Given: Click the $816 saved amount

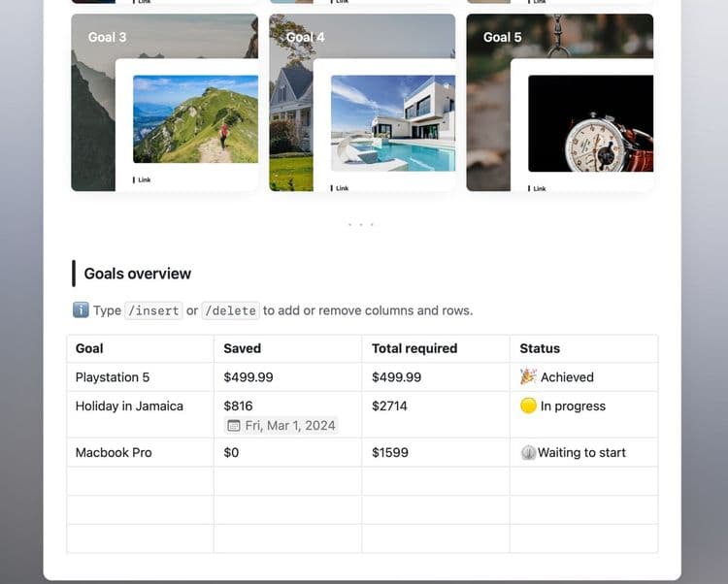Looking at the screenshot, I should 238,406.
